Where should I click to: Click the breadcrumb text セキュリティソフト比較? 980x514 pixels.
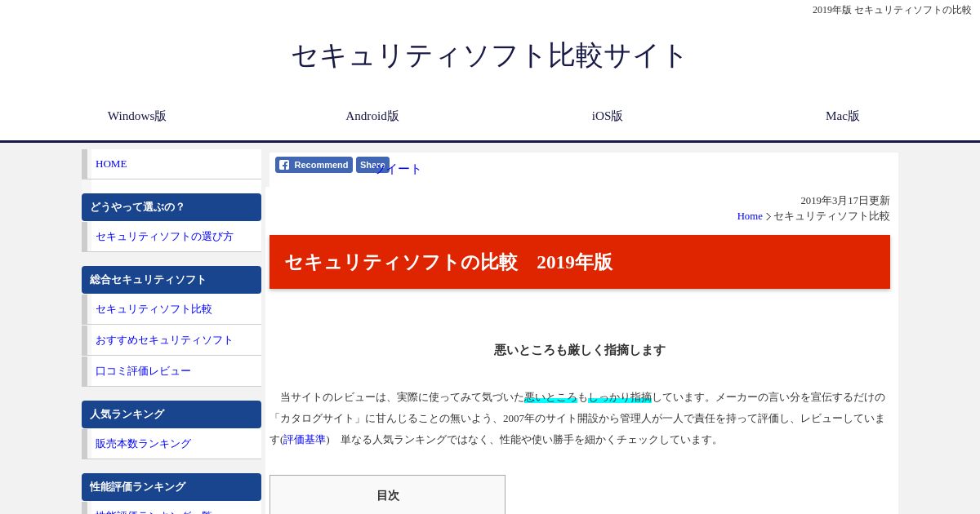[x=831, y=216]
